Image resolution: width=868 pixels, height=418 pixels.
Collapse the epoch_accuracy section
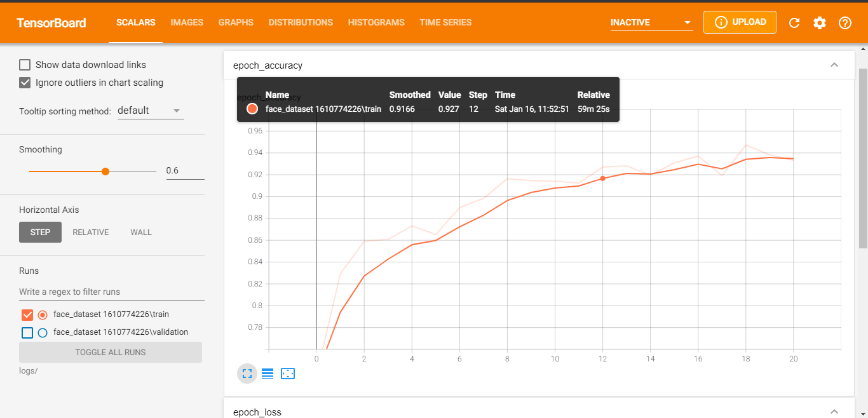tap(834, 65)
